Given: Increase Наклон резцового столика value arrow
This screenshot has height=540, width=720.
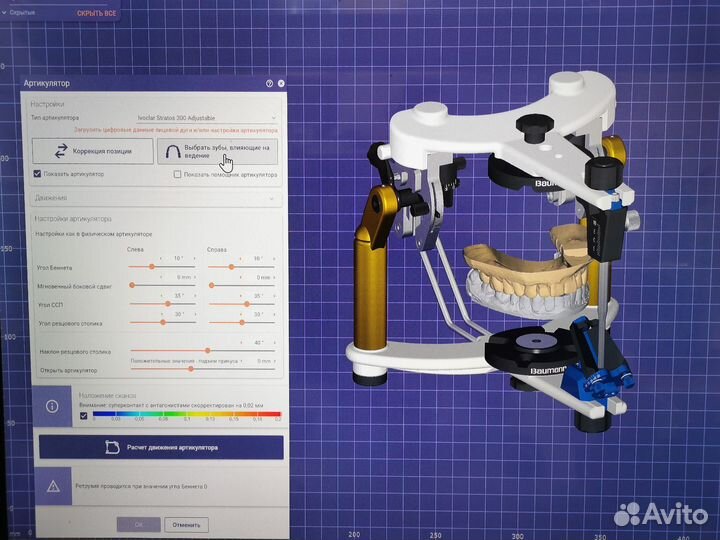Looking at the screenshot, I should coord(275,343).
